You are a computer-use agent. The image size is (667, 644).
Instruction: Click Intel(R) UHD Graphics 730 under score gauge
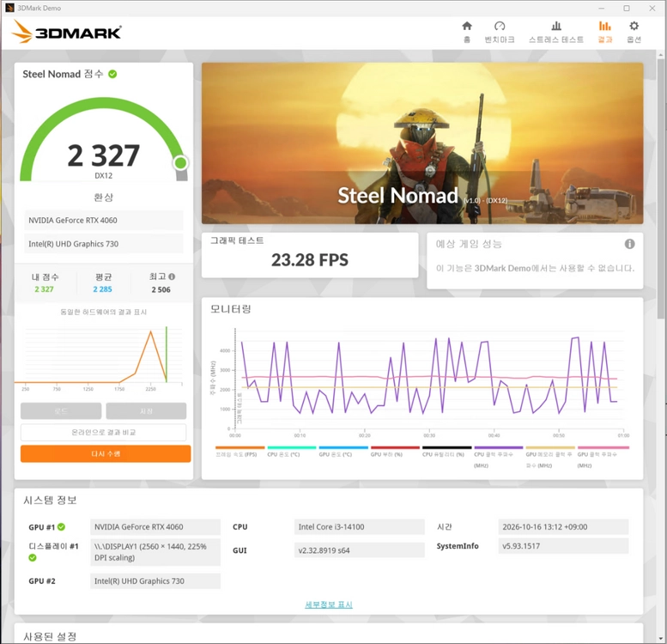click(x=103, y=244)
